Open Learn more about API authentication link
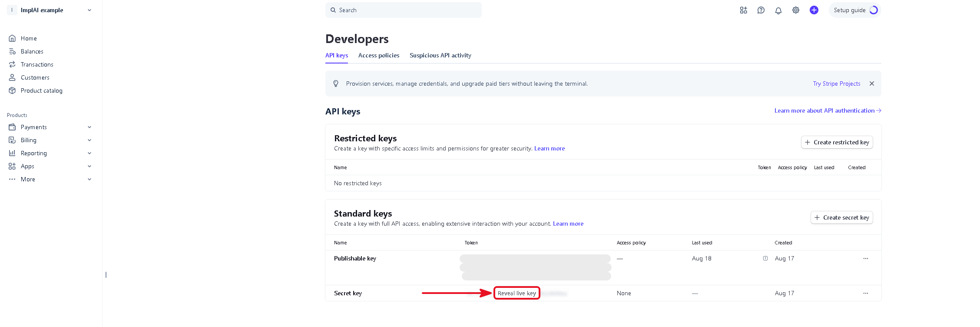 [x=828, y=110]
